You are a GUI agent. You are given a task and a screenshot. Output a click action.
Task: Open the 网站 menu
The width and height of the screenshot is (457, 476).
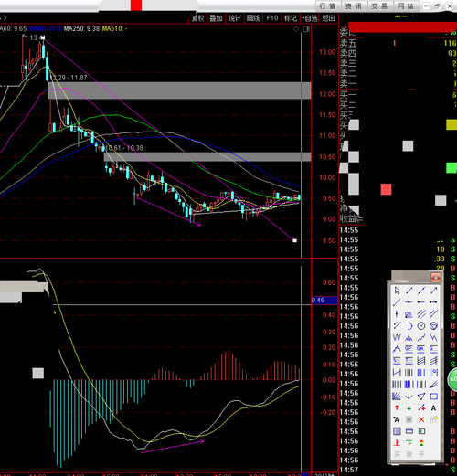tap(406, 6)
